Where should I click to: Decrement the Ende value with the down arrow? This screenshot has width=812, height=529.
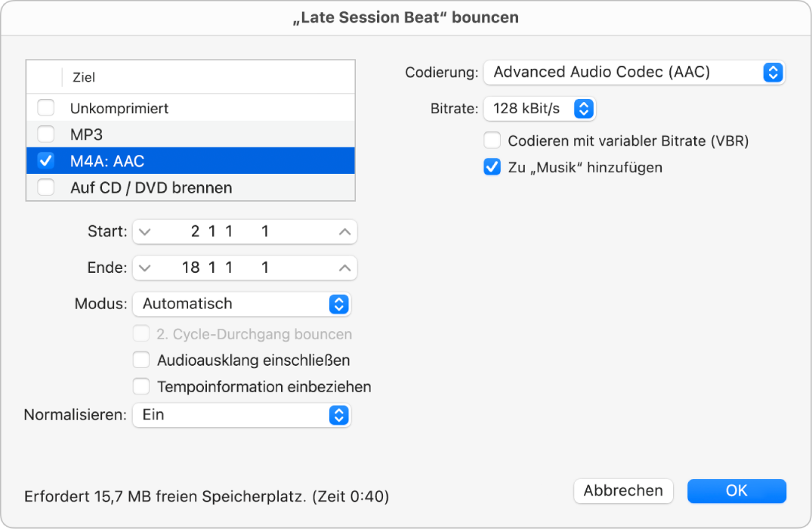point(144,268)
